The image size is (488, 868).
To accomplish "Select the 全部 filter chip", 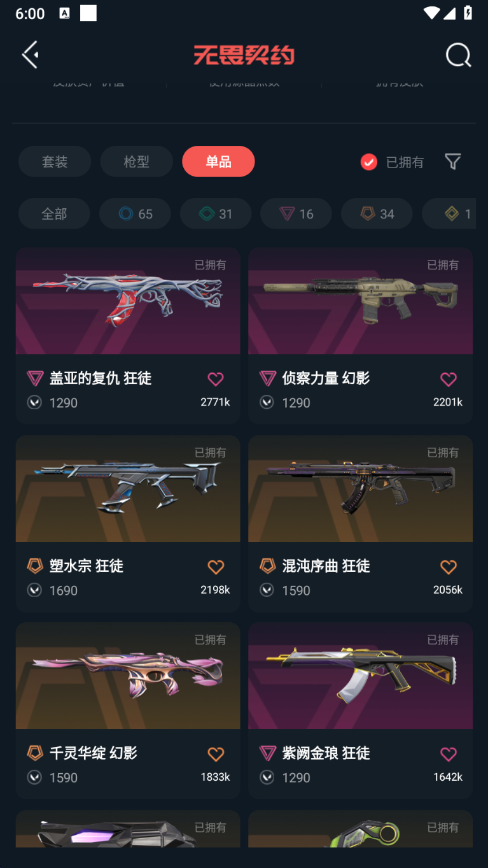I will [54, 214].
